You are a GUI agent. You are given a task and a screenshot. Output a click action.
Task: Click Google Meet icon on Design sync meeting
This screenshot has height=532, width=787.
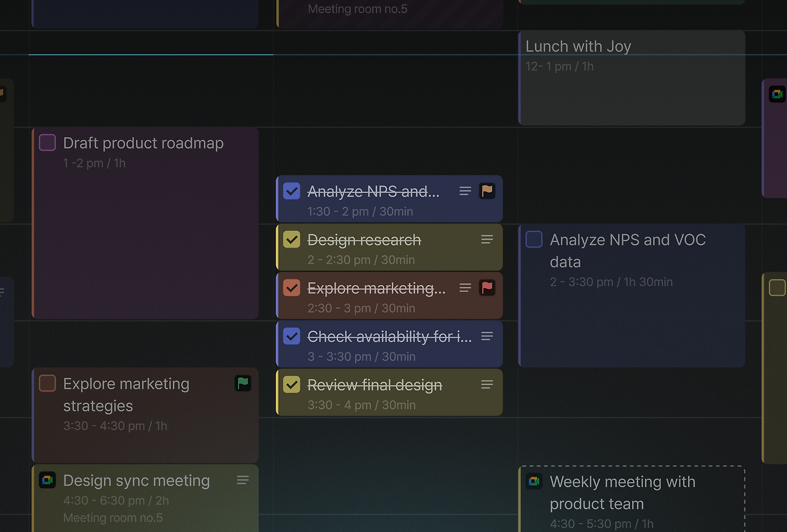pos(47,480)
